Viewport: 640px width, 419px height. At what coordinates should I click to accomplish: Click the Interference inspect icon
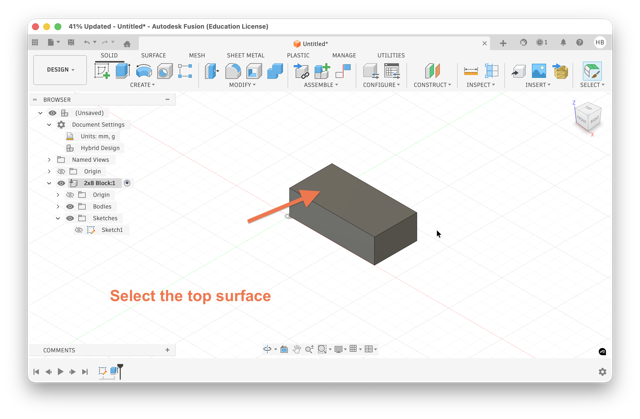(x=491, y=71)
